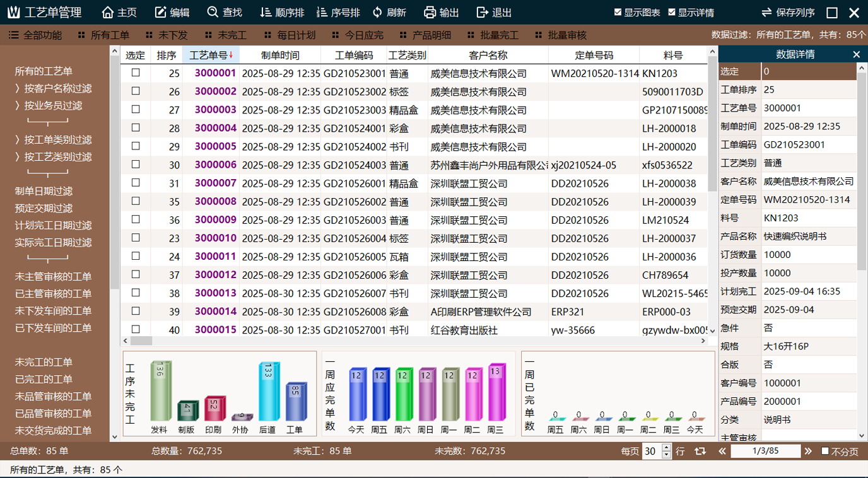The width and height of the screenshot is (868, 478).
Task: Toggle the 显示详情 checkbox
Action: (x=672, y=13)
